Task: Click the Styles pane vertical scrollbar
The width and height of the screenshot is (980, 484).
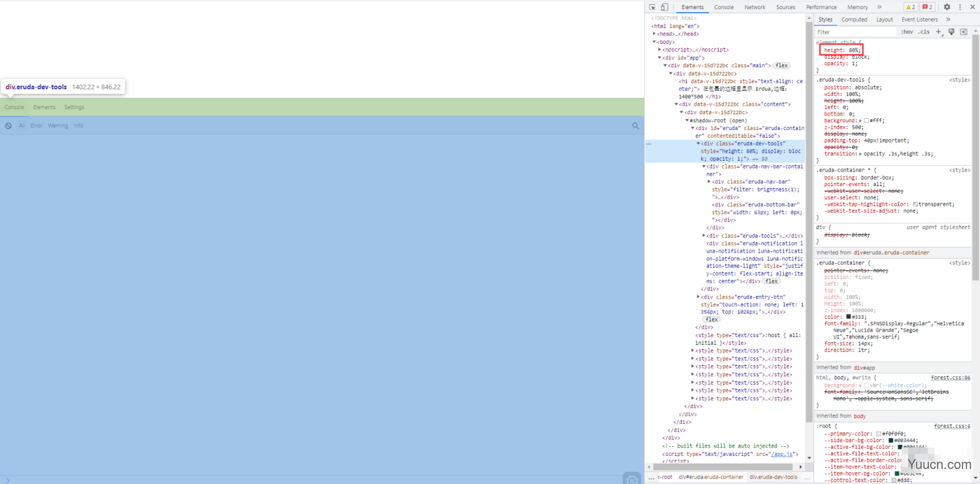Action: coord(976,157)
